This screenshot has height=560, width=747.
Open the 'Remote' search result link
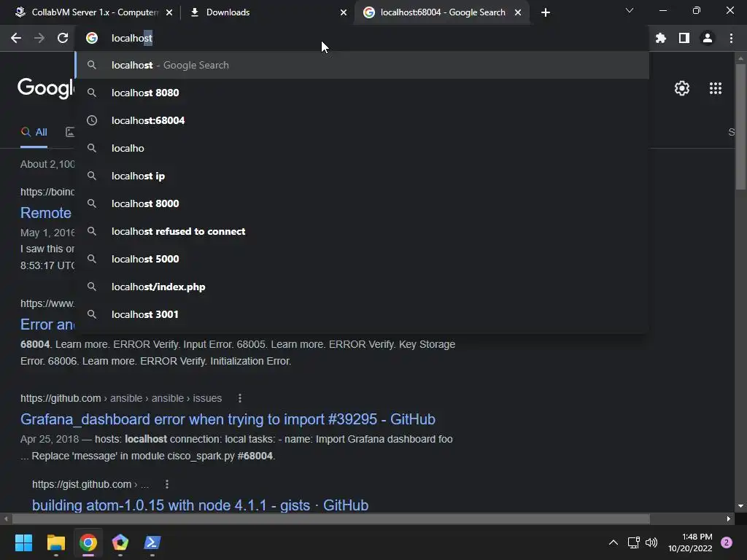tap(46, 213)
